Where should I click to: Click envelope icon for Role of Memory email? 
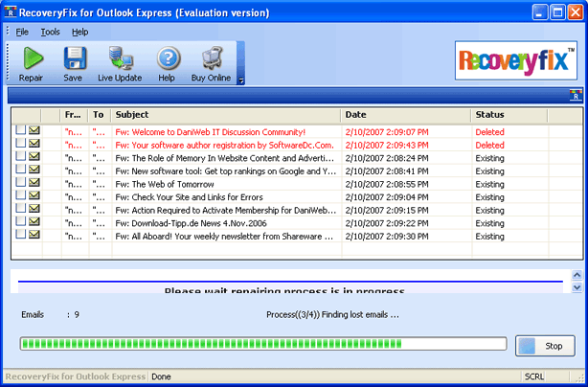click(34, 156)
